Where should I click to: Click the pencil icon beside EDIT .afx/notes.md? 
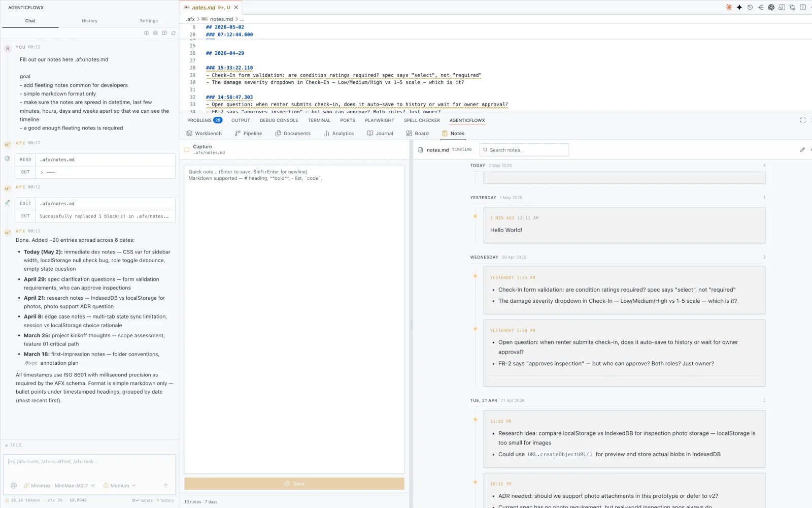[8, 202]
